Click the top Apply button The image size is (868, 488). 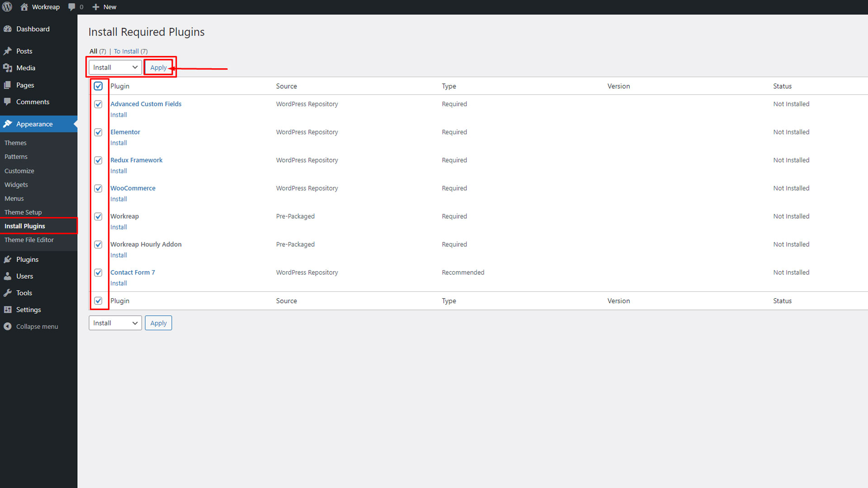pos(158,67)
